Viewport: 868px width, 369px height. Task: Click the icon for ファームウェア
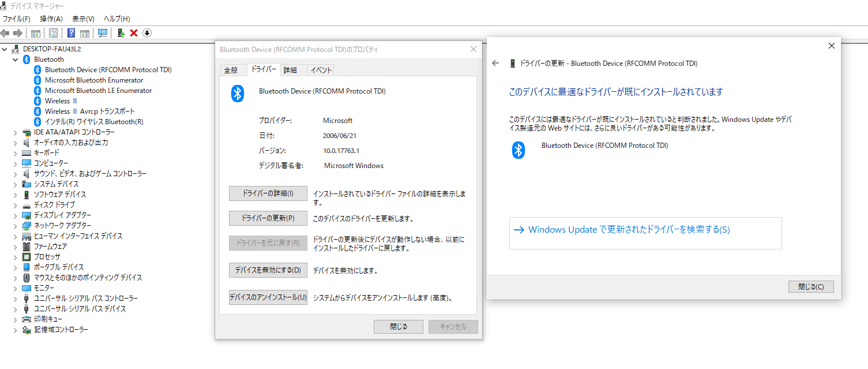pos(27,247)
